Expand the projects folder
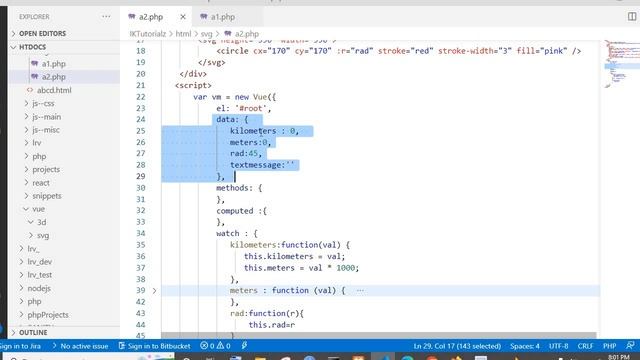The image size is (640, 360). [x=46, y=169]
